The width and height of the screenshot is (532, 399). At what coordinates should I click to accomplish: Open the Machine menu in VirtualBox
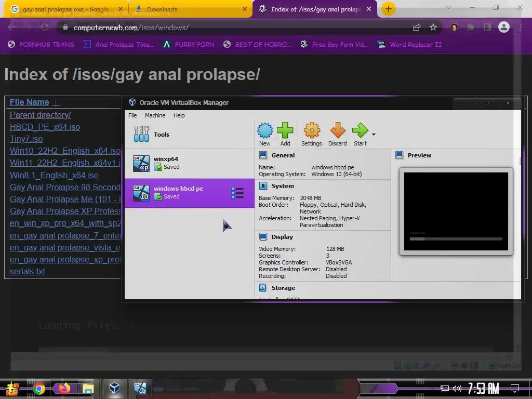pos(155,115)
